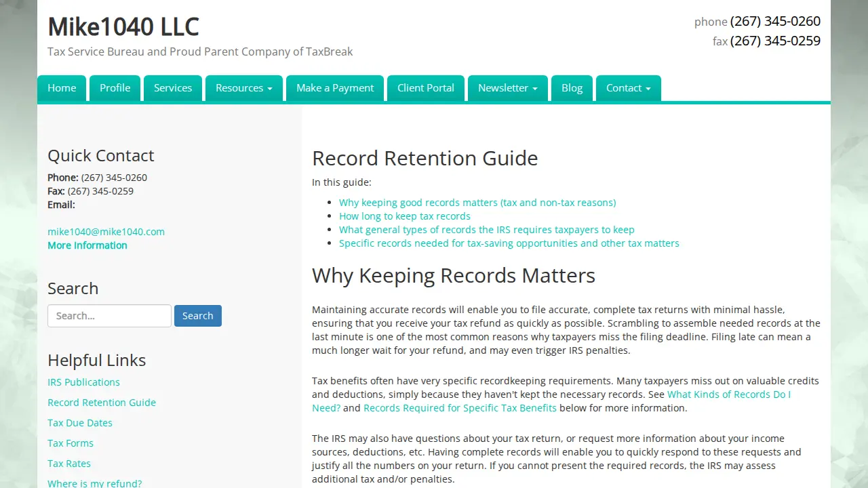Open the Profile tab
This screenshot has height=488, width=868.
[115, 88]
